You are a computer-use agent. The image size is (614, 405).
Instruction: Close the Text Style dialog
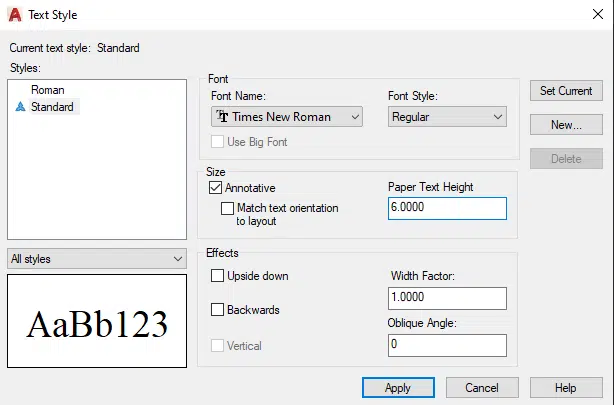(x=598, y=14)
